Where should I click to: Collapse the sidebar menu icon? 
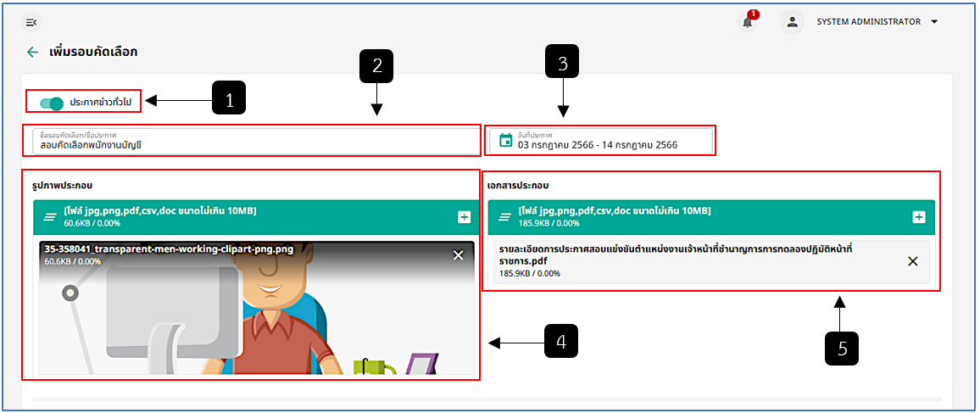(31, 23)
